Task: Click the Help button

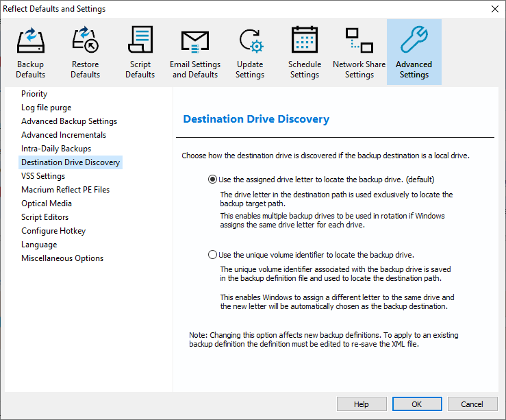Action: pyautogui.click(x=361, y=404)
